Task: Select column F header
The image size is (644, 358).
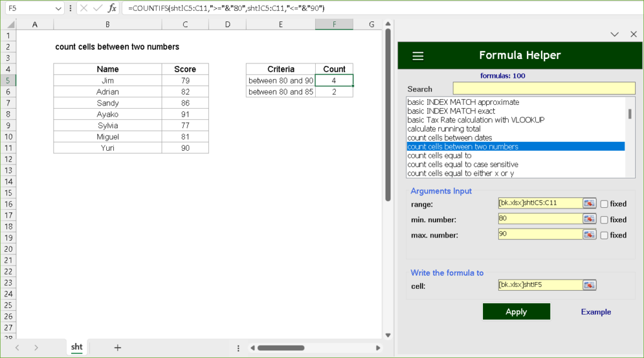Action: [x=335, y=24]
